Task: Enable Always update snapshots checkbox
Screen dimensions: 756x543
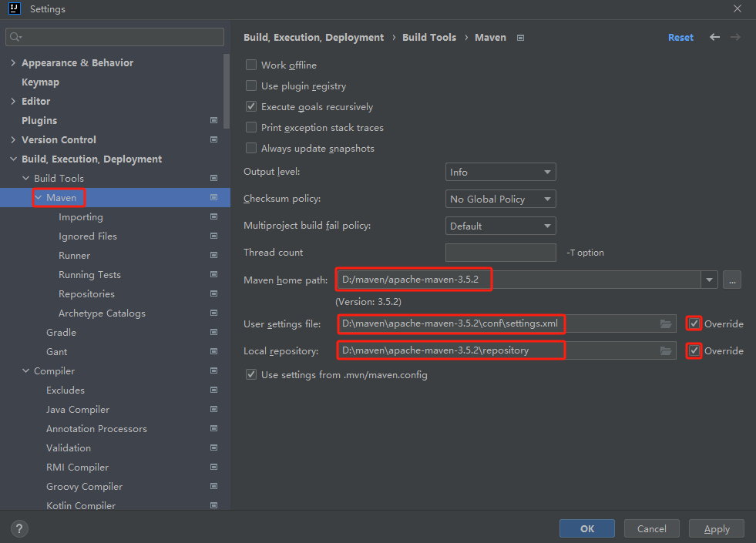Action: click(x=251, y=148)
